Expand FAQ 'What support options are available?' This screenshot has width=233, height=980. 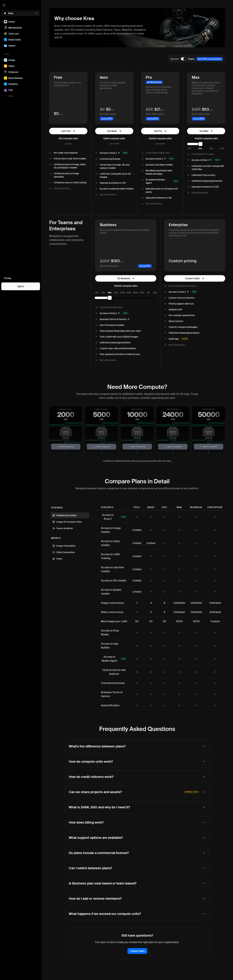click(137, 838)
